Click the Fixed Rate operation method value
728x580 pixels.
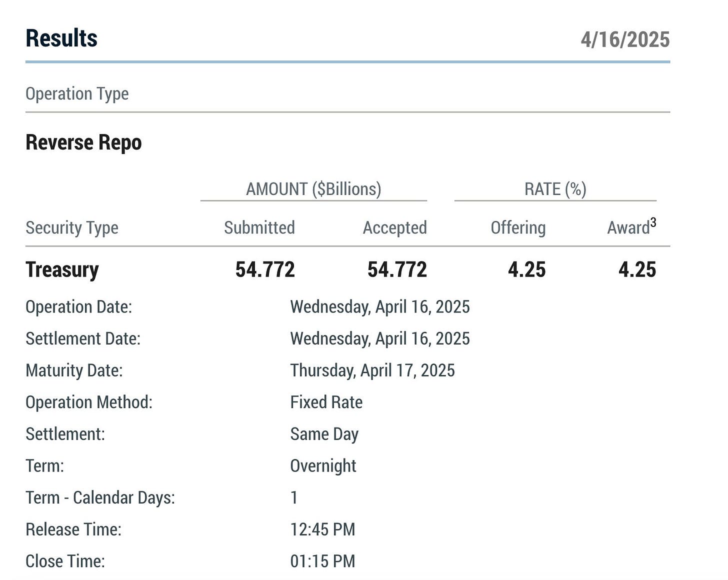[326, 402]
